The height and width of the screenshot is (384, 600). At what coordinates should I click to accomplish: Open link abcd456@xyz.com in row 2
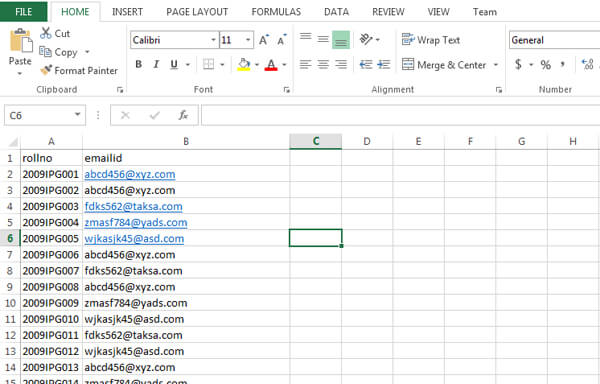coord(130,174)
